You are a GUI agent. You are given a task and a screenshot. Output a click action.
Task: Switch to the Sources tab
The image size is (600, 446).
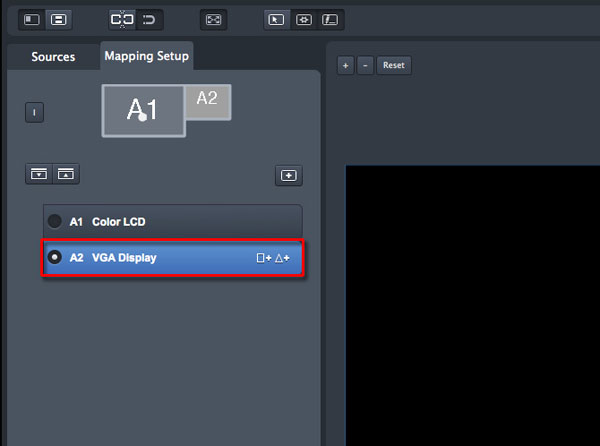click(x=53, y=57)
